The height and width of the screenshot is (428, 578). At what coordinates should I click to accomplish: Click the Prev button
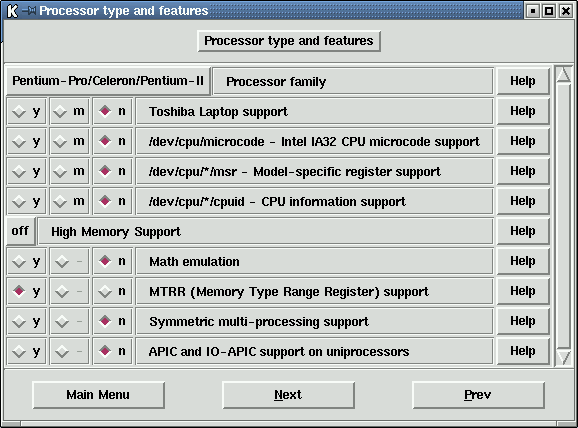point(478,395)
